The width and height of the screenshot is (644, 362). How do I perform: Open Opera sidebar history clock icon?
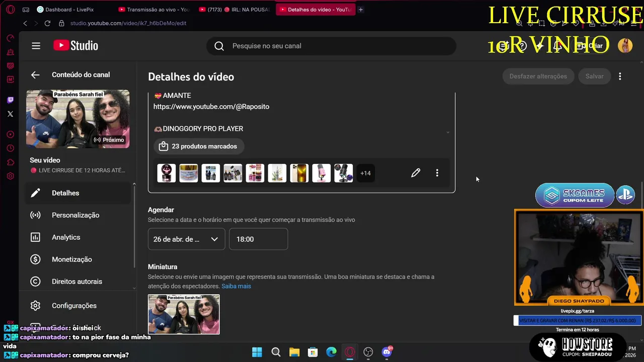(x=10, y=148)
